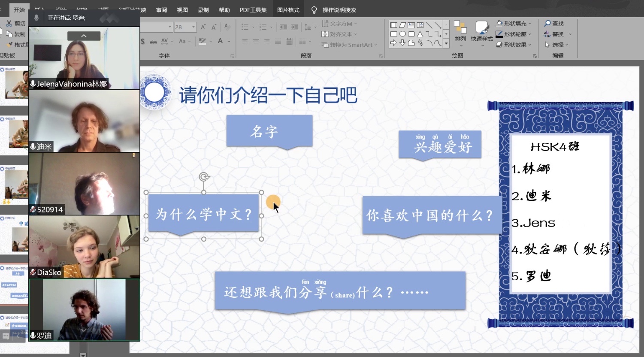This screenshot has width=644, height=357.
Task: Open the 审阅 (Review) ribbon tab
Action: 161,10
